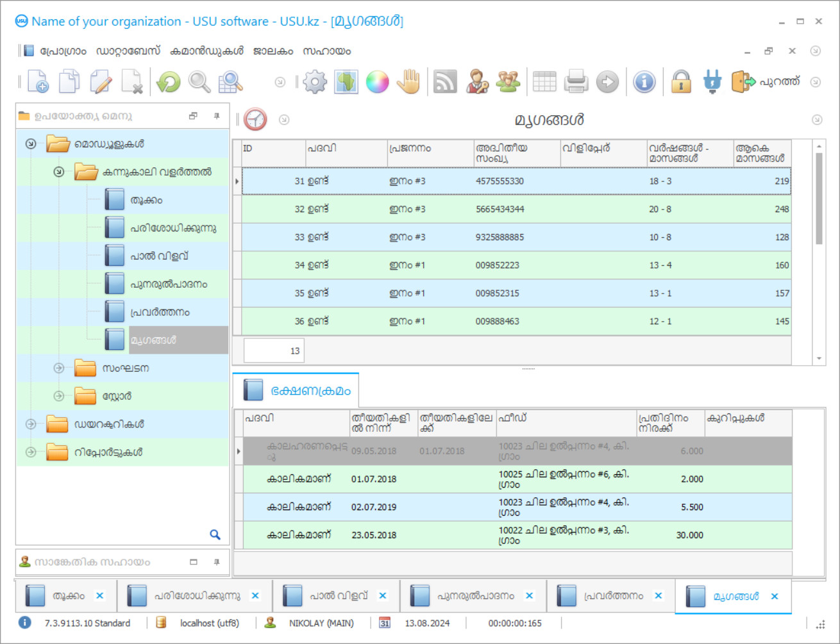Expand the ഡയറക്ടറികൾ folder node
The image size is (840, 644).
pyautogui.click(x=30, y=424)
